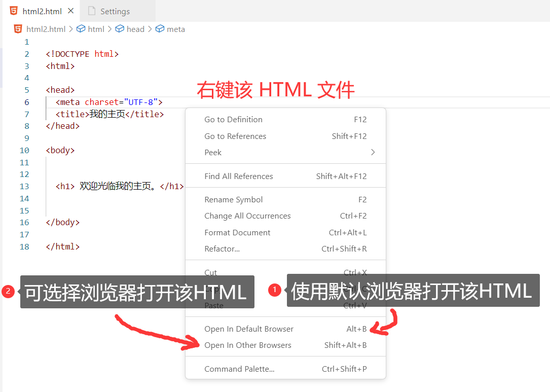550x392 pixels.
Task: Click line number 2 in the gutter
Action: (27, 54)
